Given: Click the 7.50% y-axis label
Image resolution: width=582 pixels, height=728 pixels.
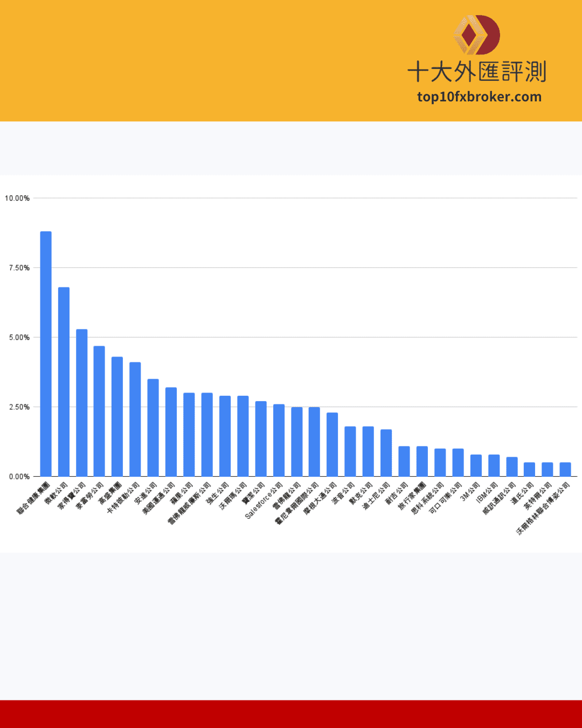Looking at the screenshot, I should [x=19, y=268].
